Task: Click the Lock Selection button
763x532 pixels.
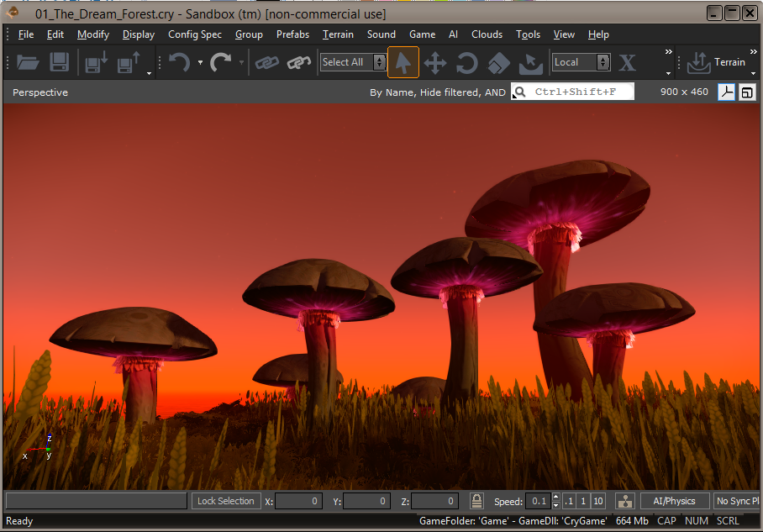Action: tap(226, 501)
